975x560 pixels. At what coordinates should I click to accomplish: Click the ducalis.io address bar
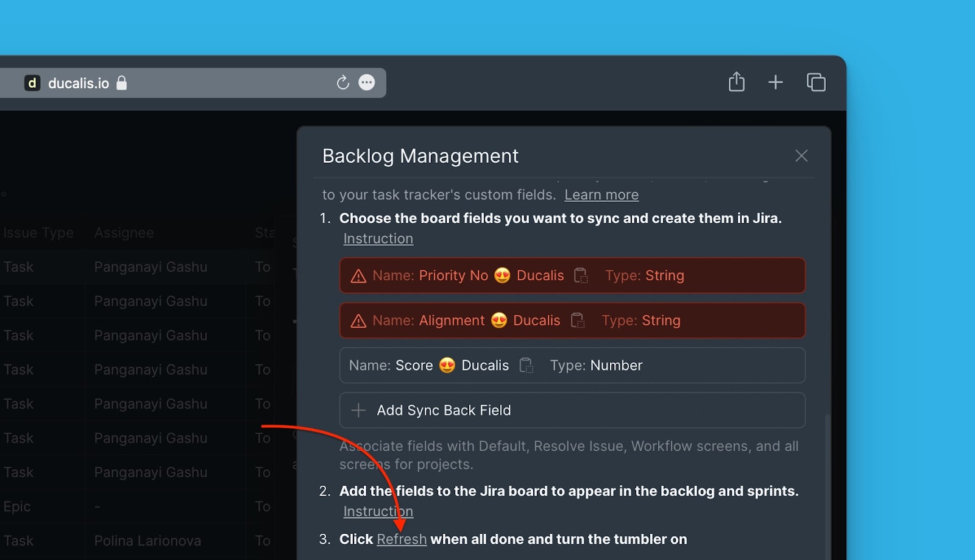(x=213, y=83)
